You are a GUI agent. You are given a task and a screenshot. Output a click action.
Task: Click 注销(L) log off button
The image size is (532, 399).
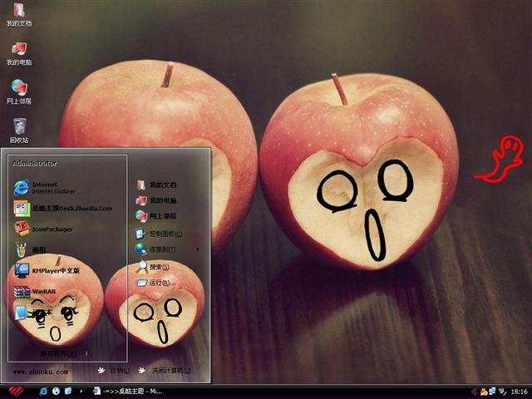pos(114,371)
